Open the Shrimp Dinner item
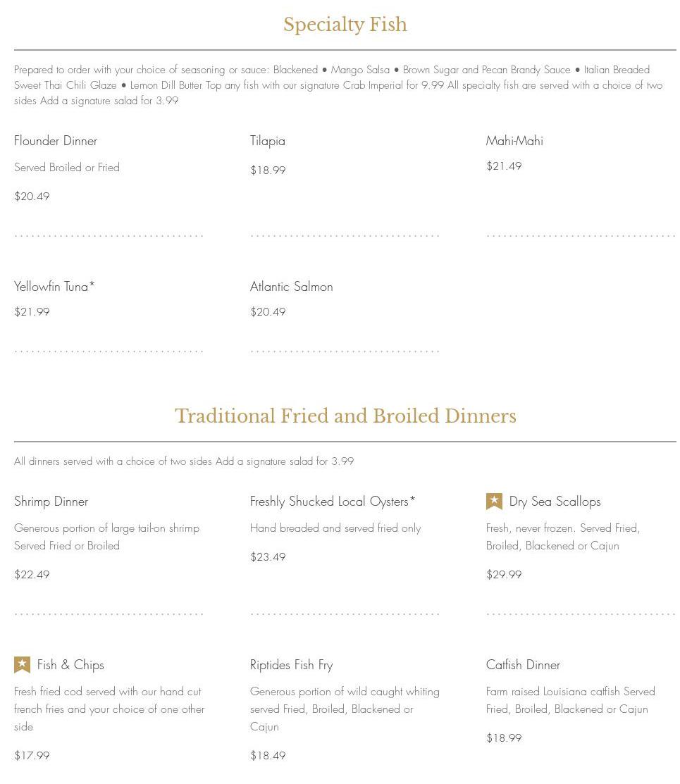The height and width of the screenshot is (784, 680). point(51,502)
